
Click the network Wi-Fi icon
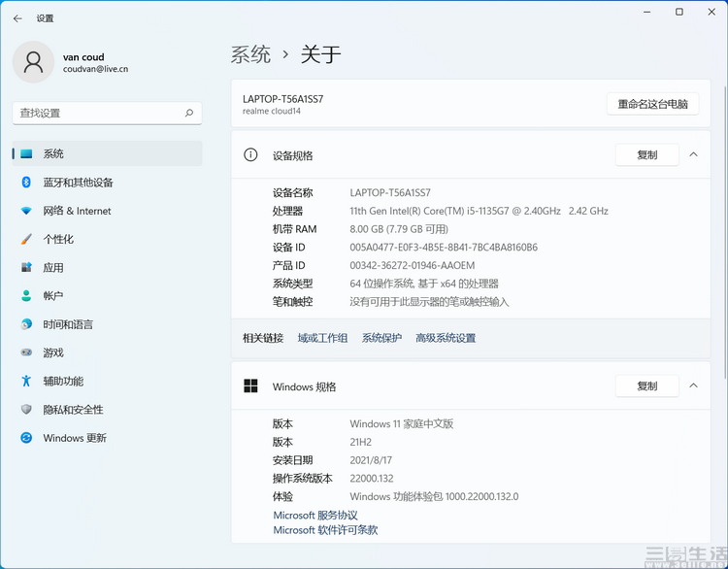click(x=26, y=211)
